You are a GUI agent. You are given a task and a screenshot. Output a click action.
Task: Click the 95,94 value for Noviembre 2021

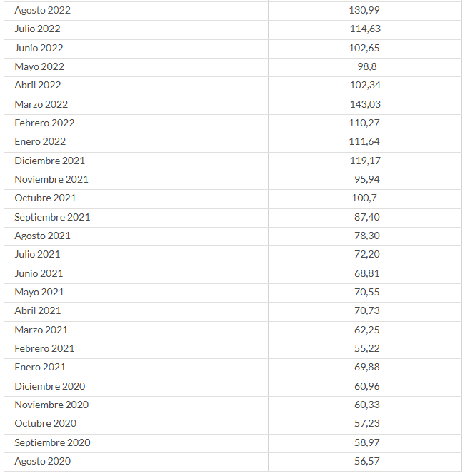click(x=367, y=179)
